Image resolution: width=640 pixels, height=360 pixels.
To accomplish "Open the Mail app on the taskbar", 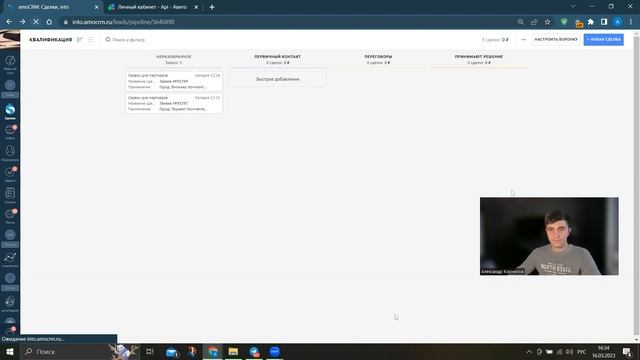I will coord(172,351).
